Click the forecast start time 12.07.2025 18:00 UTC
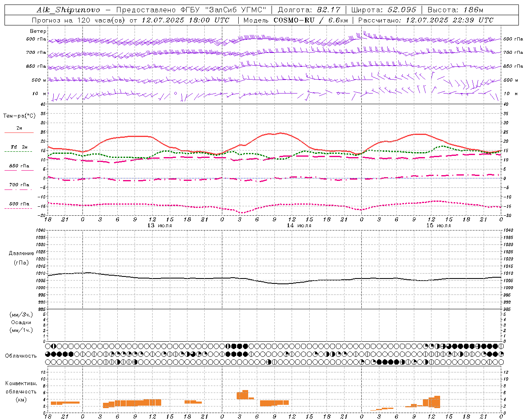The image size is (525, 420). [185, 20]
